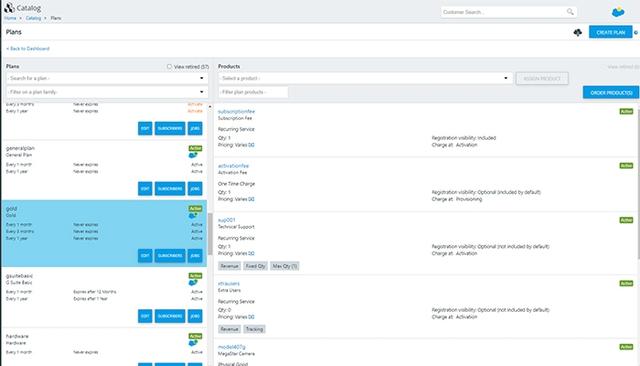Click the dark cloud icon beside Create Plan

point(578,32)
